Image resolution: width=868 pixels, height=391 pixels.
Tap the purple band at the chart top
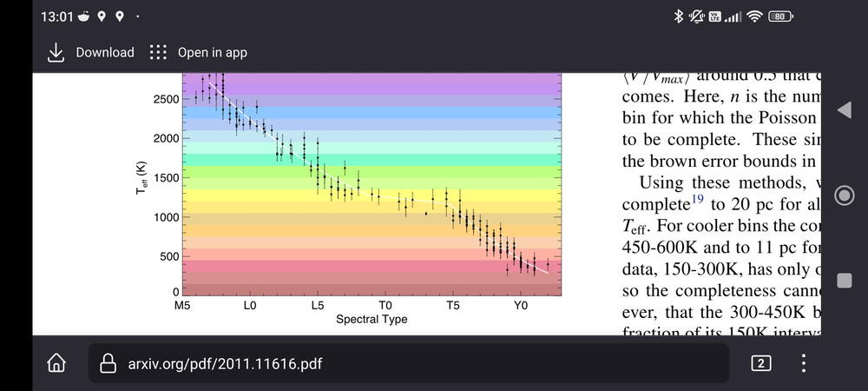382,84
